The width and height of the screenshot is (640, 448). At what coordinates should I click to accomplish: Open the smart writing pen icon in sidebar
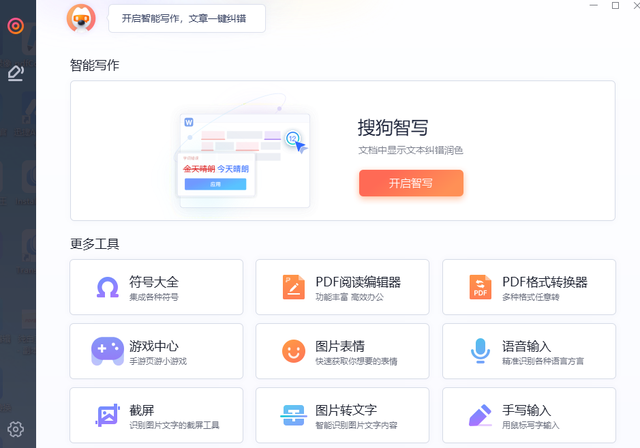coord(16,73)
